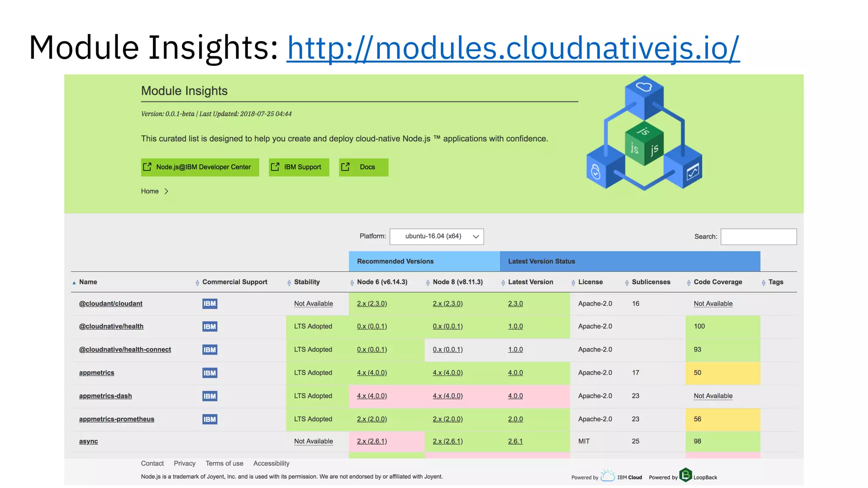Click IBM support badge in @cloudnative/health row

pos(210,327)
